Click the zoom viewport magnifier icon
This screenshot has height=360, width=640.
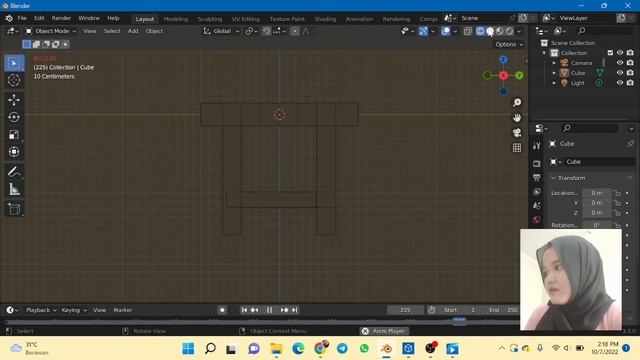click(517, 102)
